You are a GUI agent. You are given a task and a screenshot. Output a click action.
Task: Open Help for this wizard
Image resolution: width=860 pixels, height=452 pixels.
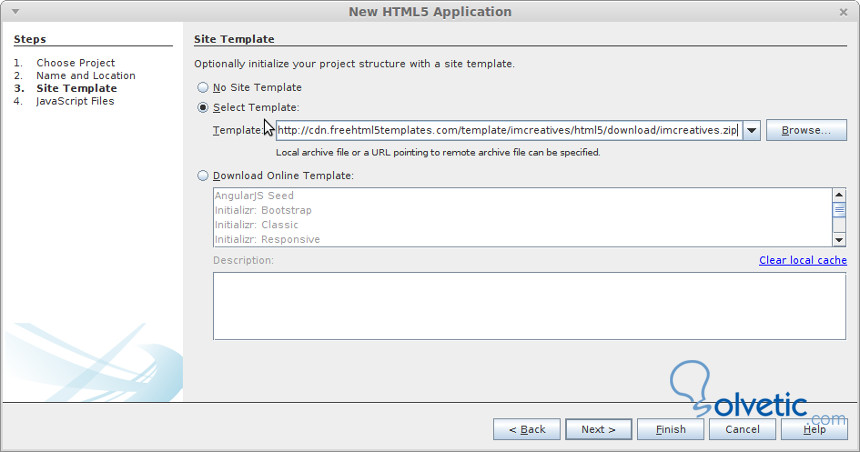pos(814,429)
